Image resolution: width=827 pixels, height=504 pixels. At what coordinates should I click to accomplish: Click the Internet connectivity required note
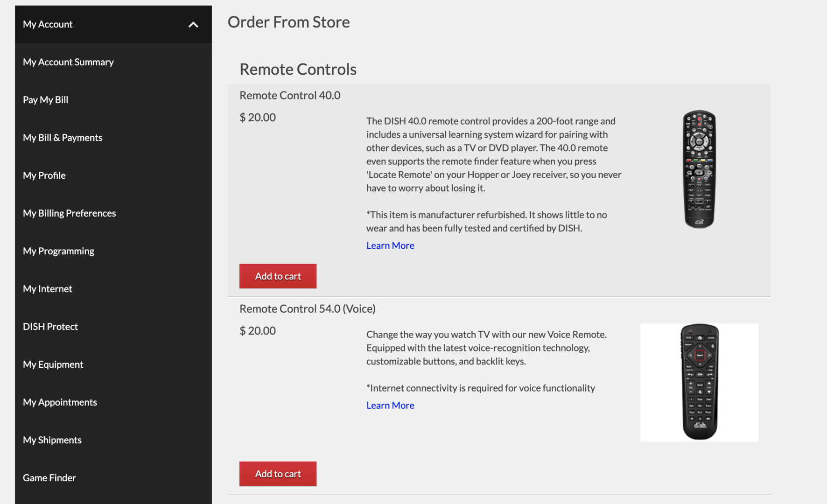pyautogui.click(x=481, y=388)
